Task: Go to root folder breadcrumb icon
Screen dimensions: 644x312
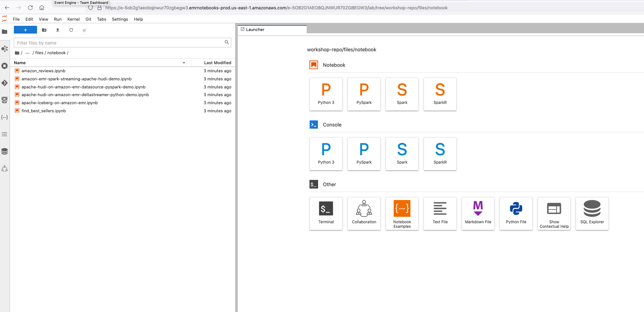Action: pyautogui.click(x=17, y=53)
